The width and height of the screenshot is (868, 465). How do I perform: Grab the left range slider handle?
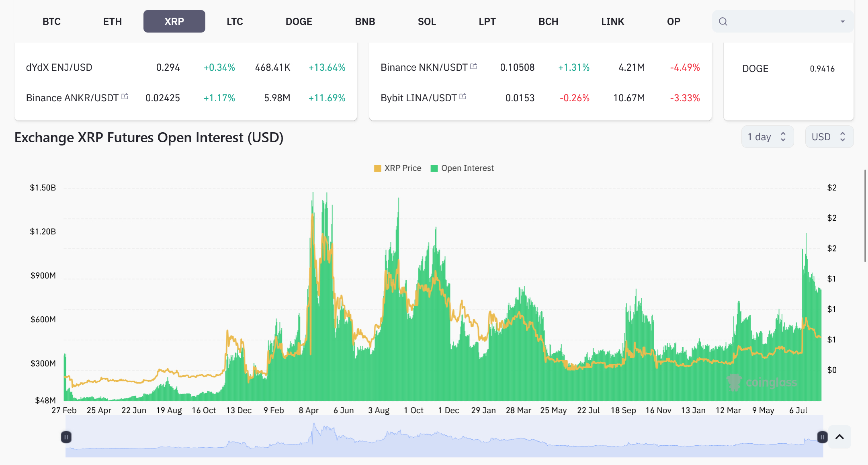point(66,437)
